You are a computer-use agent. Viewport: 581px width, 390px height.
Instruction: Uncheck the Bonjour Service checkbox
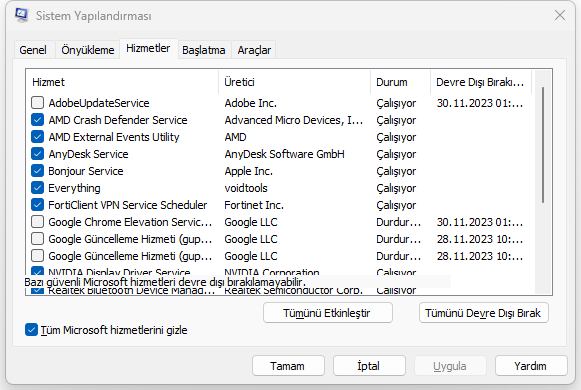pyautogui.click(x=37, y=171)
